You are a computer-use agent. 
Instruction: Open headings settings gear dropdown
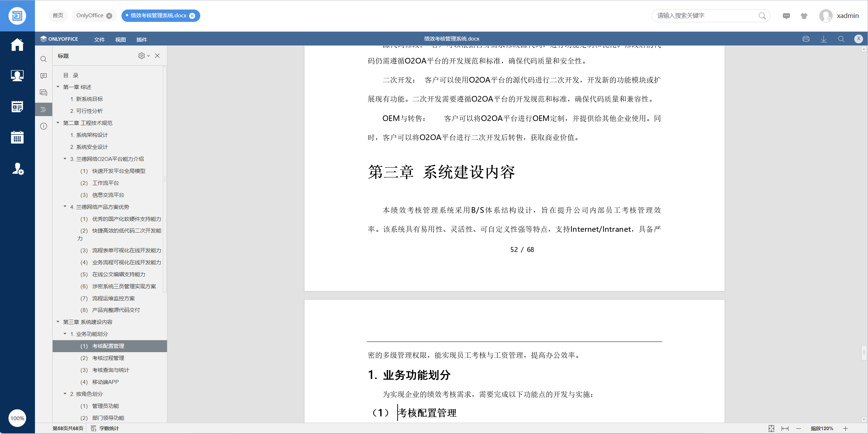[143, 56]
